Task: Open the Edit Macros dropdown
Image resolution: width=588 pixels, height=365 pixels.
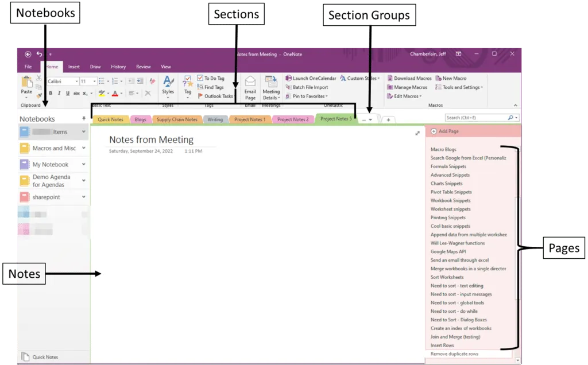Action: coord(404,96)
